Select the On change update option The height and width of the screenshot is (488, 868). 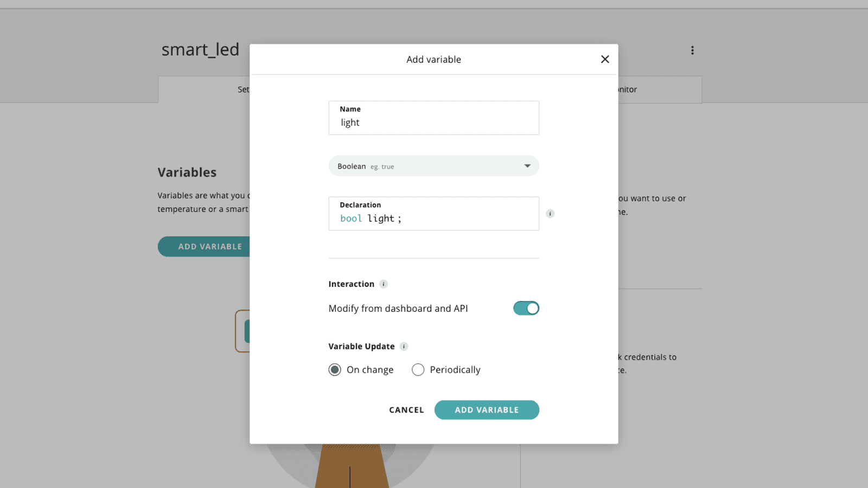coord(335,369)
